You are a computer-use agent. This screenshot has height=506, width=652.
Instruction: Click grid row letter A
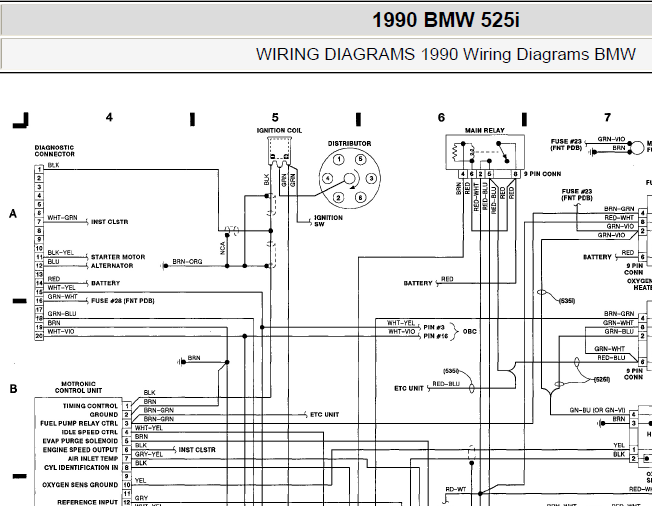coord(13,214)
